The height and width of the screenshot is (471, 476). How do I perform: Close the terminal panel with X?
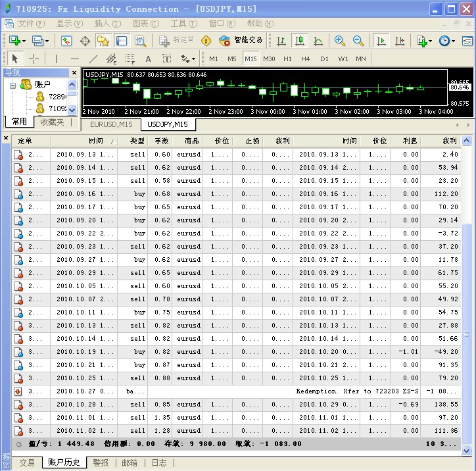[6, 138]
